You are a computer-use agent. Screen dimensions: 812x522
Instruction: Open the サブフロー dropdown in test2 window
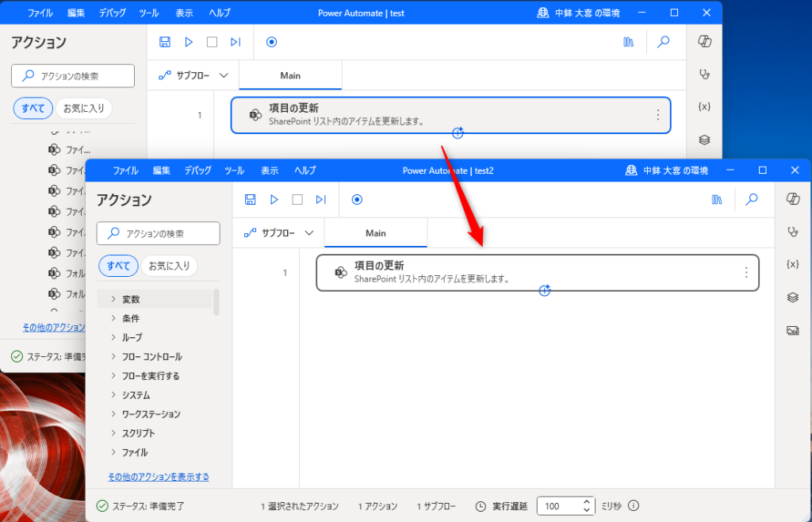point(279,233)
